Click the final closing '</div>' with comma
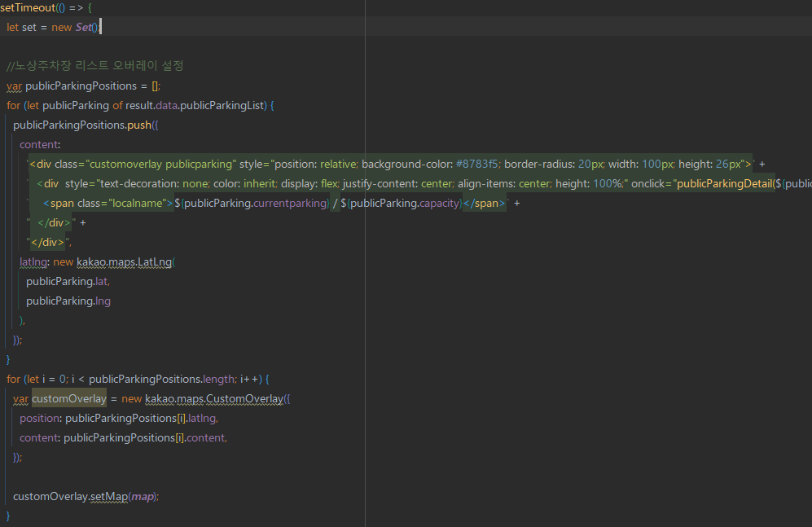This screenshot has width=812, height=527. tap(47, 242)
